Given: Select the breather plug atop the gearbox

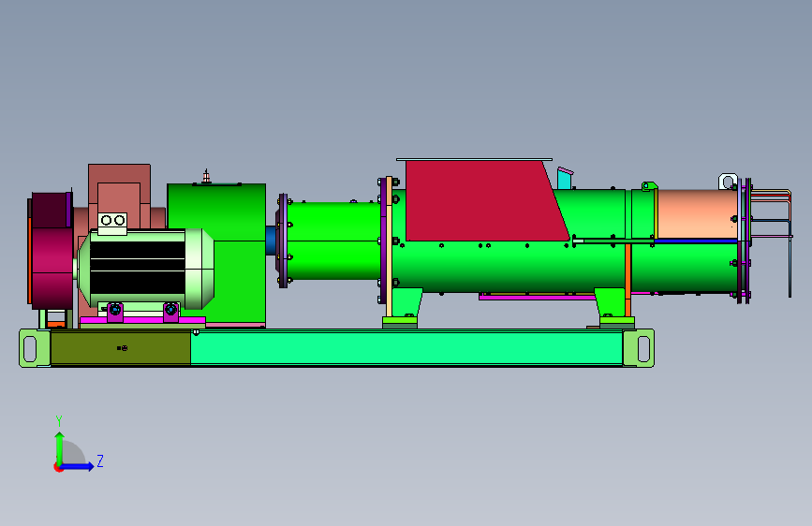Looking at the screenshot, I should [206, 176].
